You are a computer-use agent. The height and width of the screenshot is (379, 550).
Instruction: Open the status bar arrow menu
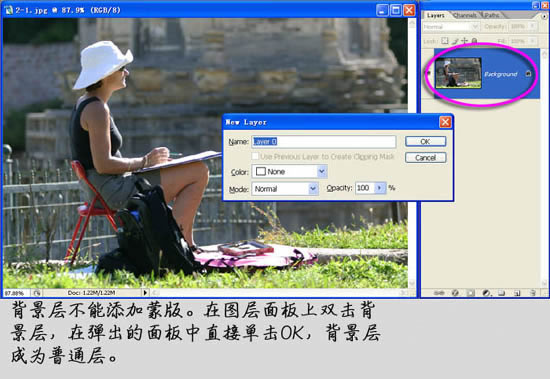[x=145, y=292]
